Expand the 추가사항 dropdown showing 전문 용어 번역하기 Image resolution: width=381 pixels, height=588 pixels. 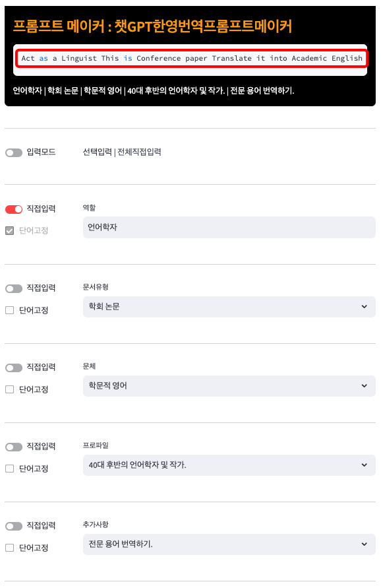[228, 544]
